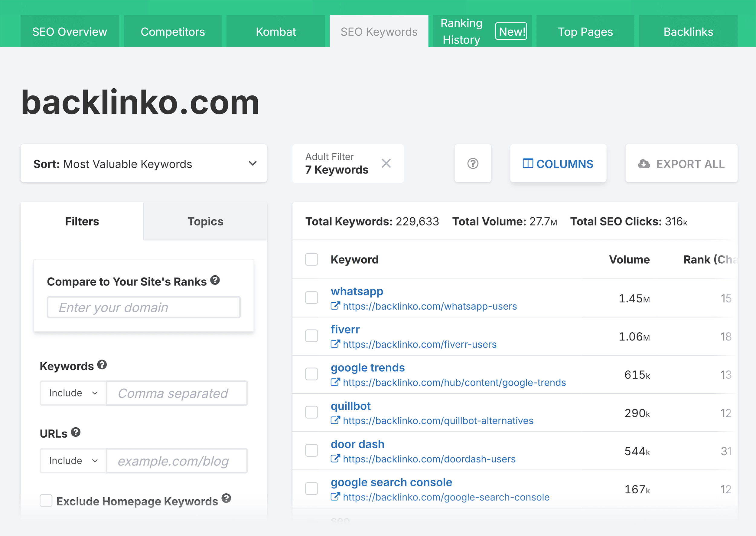The width and height of the screenshot is (756, 536).
Task: Click the Total Volume 27.7M summary
Action: (504, 221)
